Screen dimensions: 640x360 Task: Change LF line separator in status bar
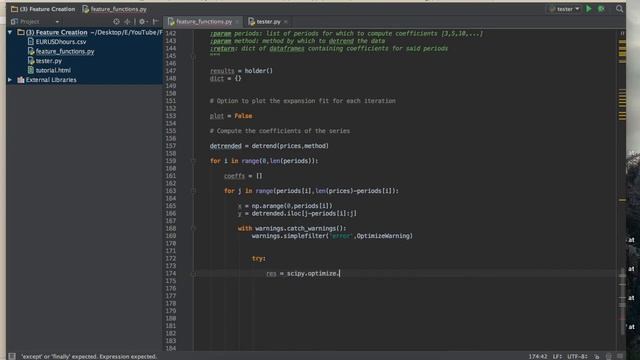click(557, 357)
